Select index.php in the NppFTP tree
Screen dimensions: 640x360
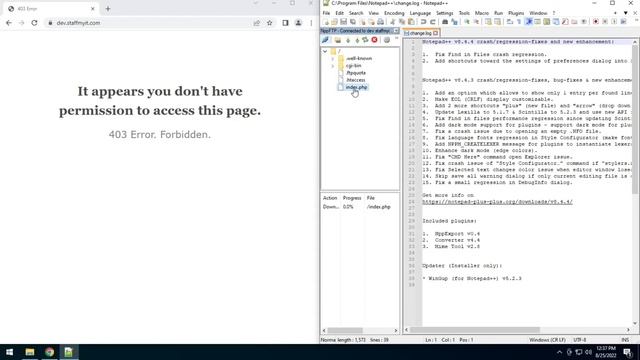[356, 87]
